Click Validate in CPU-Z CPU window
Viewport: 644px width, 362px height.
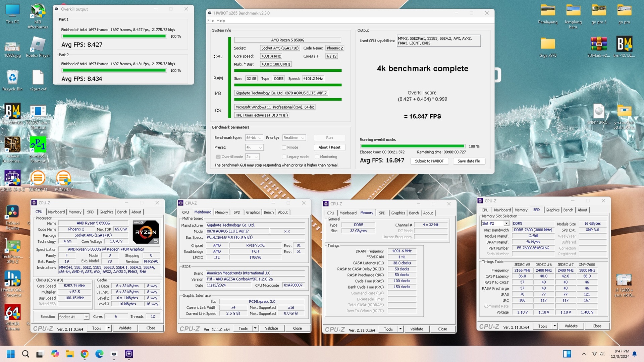[125, 328]
